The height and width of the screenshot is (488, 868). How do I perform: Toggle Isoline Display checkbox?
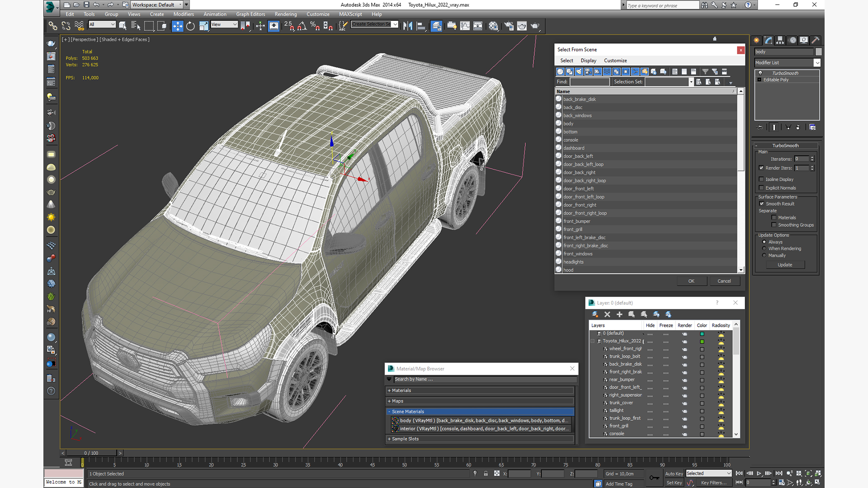pyautogui.click(x=761, y=179)
